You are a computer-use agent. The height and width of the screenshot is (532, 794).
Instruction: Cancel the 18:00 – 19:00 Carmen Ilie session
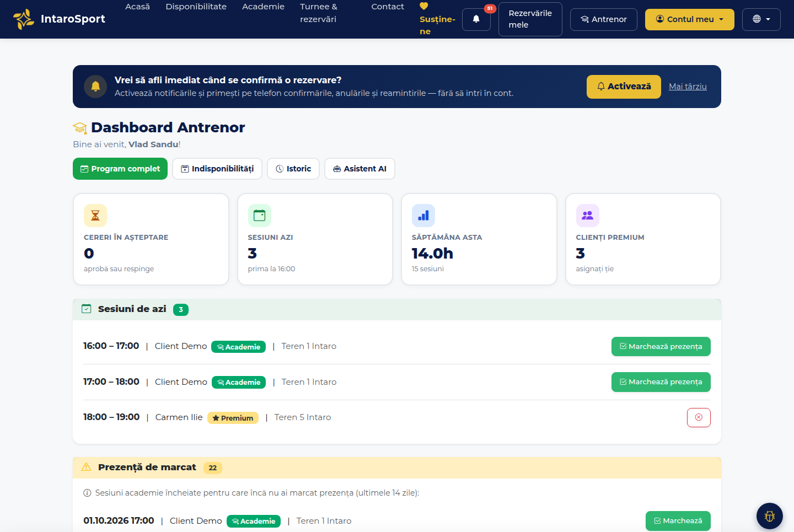click(699, 417)
